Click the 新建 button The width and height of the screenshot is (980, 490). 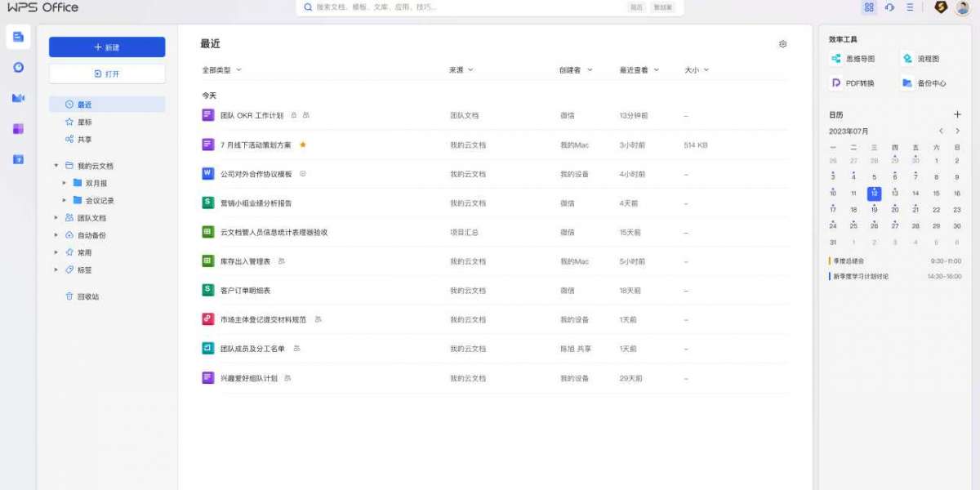(107, 47)
